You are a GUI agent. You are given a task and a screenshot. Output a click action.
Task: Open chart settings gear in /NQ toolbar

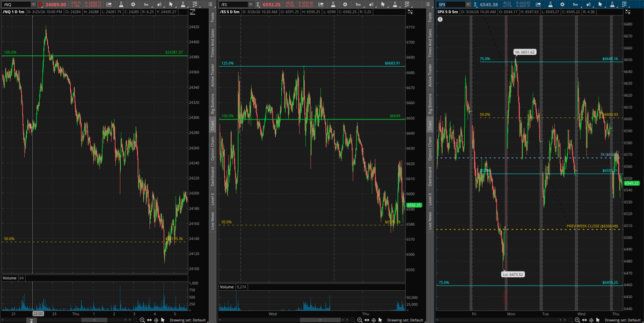point(133,4)
